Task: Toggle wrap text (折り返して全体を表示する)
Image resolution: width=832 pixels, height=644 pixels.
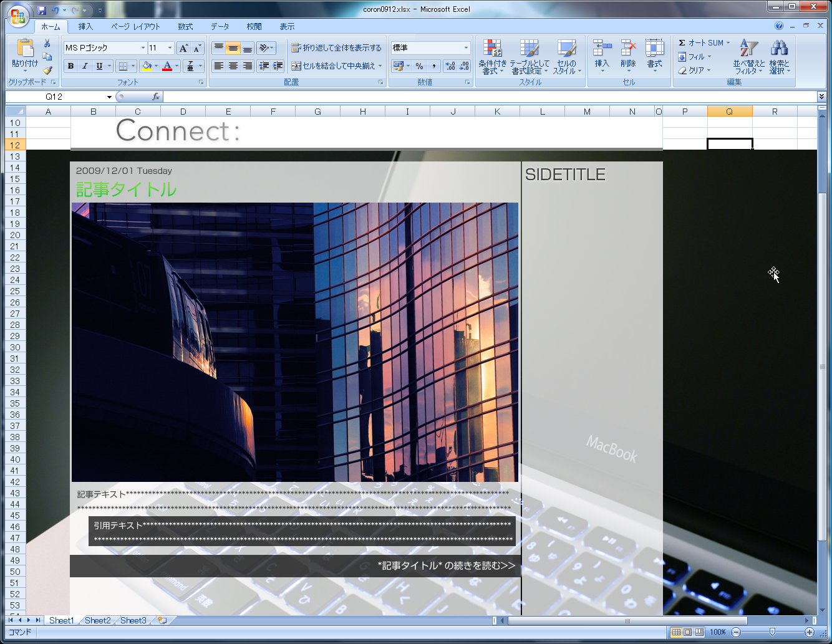Action: 336,48
